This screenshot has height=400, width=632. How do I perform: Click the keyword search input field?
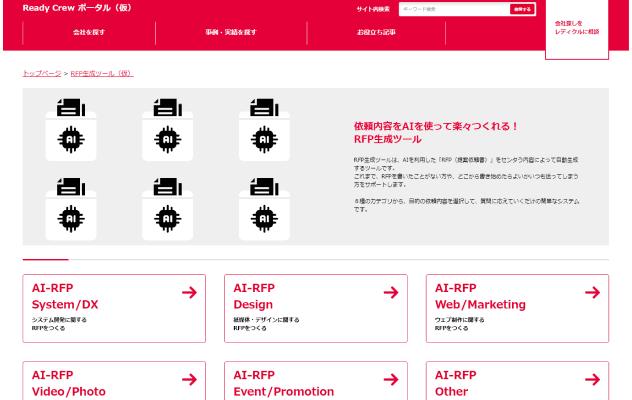pos(452,9)
